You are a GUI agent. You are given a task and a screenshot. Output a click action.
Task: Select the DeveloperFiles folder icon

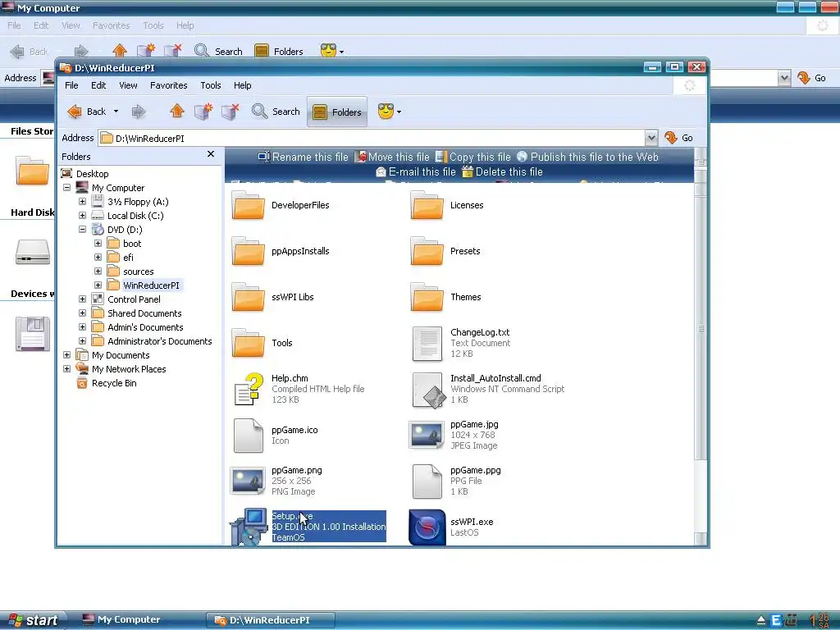pos(248,205)
